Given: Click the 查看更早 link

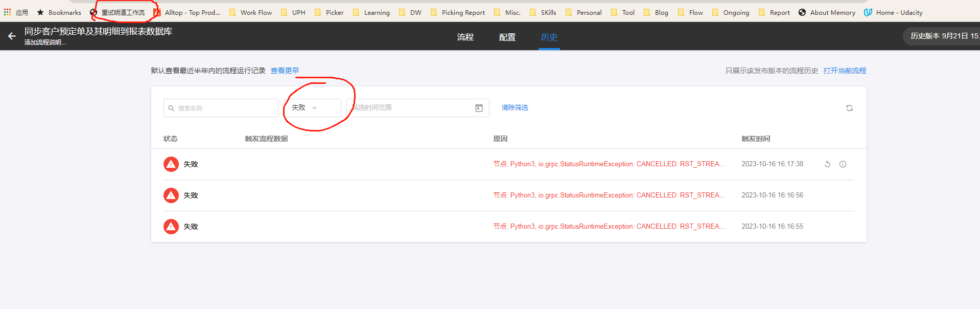Looking at the screenshot, I should coord(285,71).
